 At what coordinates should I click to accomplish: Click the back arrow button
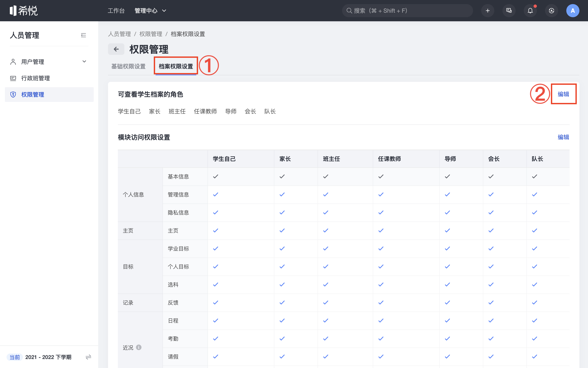[116, 49]
